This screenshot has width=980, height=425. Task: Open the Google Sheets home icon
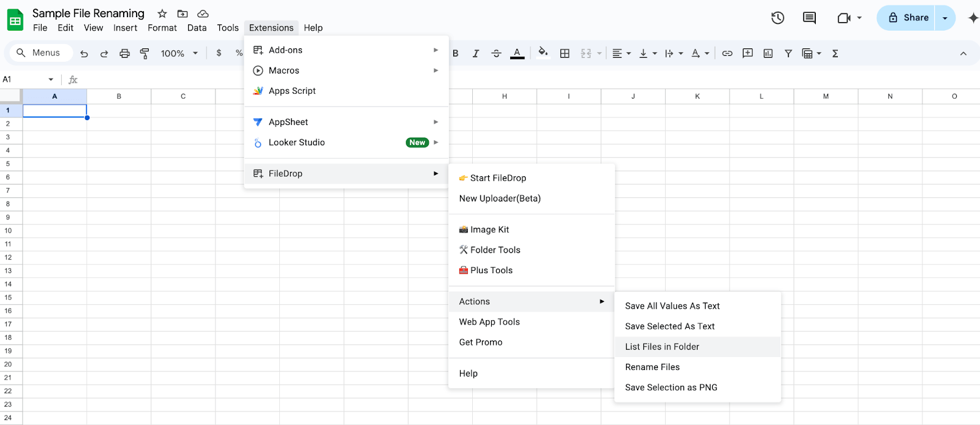pyautogui.click(x=15, y=20)
